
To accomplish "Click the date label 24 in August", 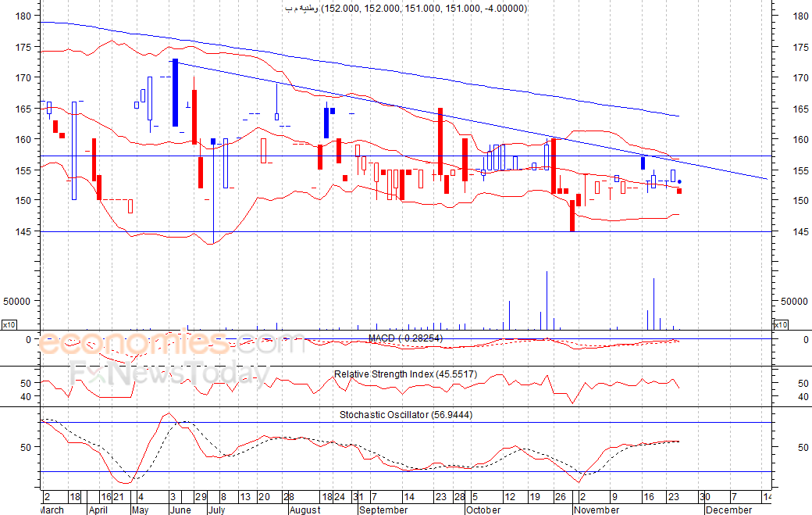I will click(339, 497).
